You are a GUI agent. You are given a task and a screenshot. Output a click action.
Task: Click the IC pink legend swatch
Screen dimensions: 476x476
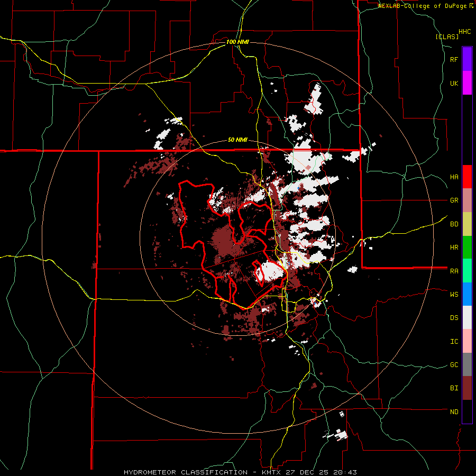tap(467, 341)
